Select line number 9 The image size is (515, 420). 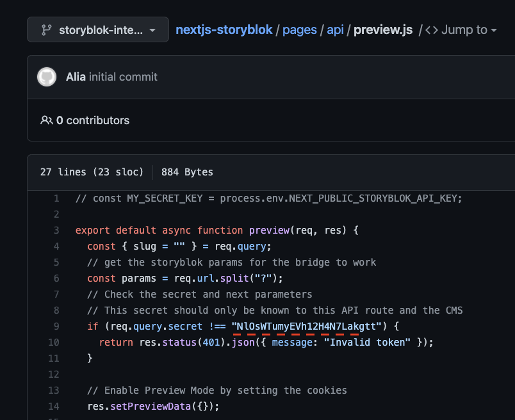coord(56,326)
